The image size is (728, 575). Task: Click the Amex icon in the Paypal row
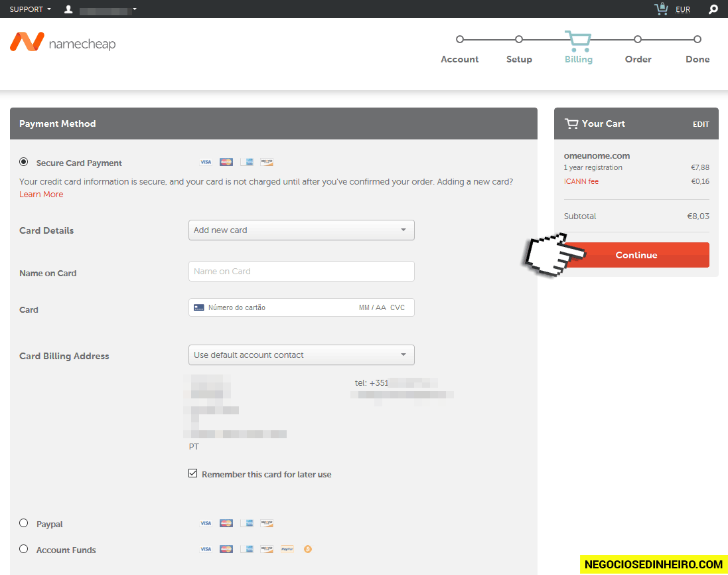coord(246,523)
